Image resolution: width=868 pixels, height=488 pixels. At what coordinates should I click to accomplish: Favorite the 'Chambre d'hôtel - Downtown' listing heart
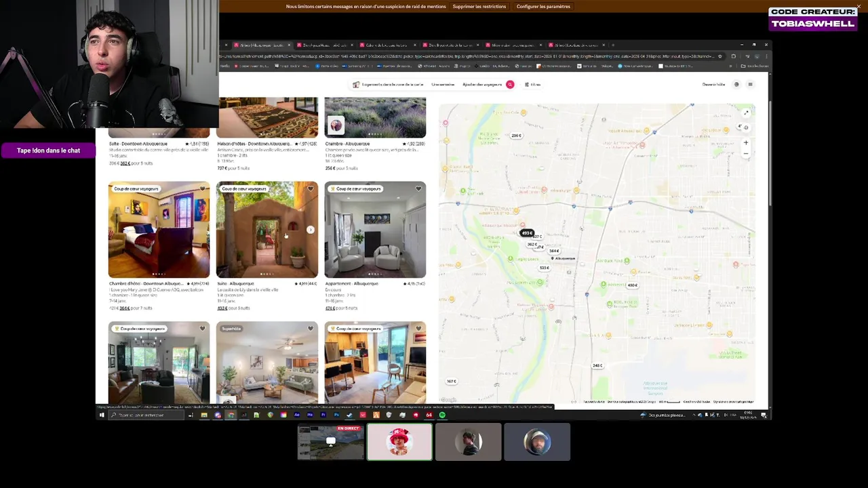pos(202,188)
